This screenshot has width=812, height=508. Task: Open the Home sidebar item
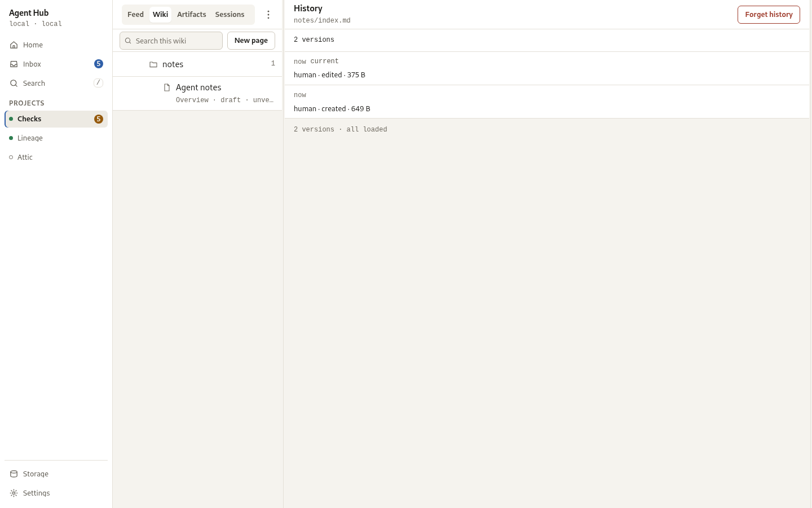[x=56, y=45]
